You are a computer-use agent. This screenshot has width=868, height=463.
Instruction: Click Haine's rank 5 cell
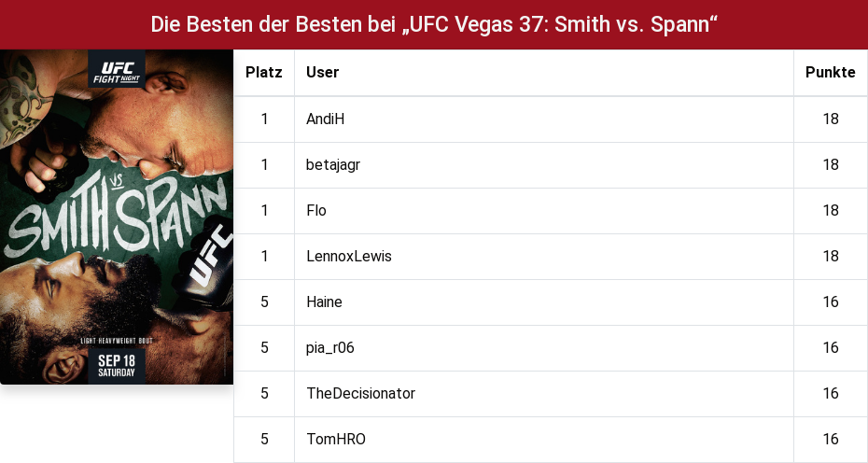[x=264, y=302]
